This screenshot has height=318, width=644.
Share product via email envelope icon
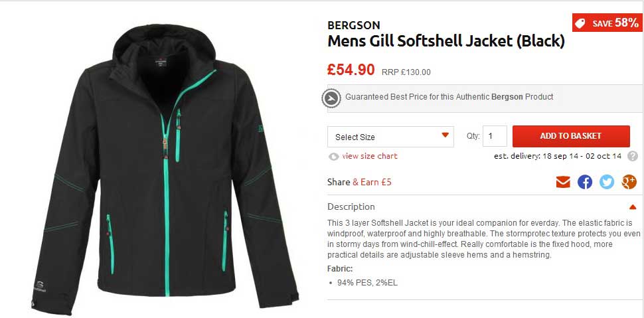pos(563,182)
